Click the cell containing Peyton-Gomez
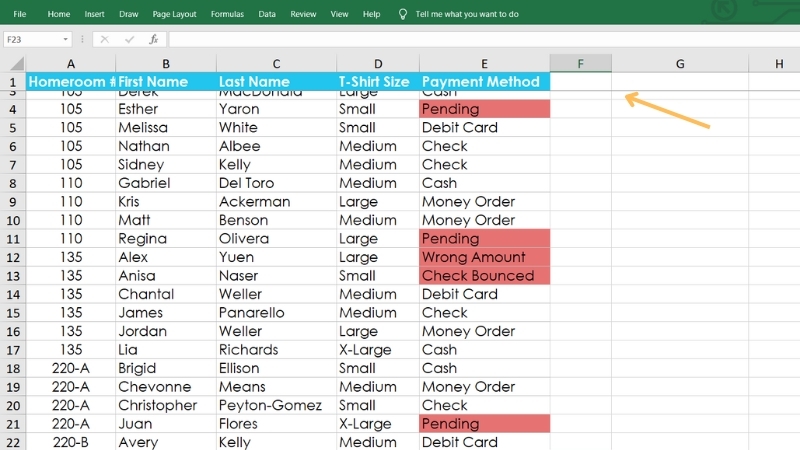 click(276, 405)
